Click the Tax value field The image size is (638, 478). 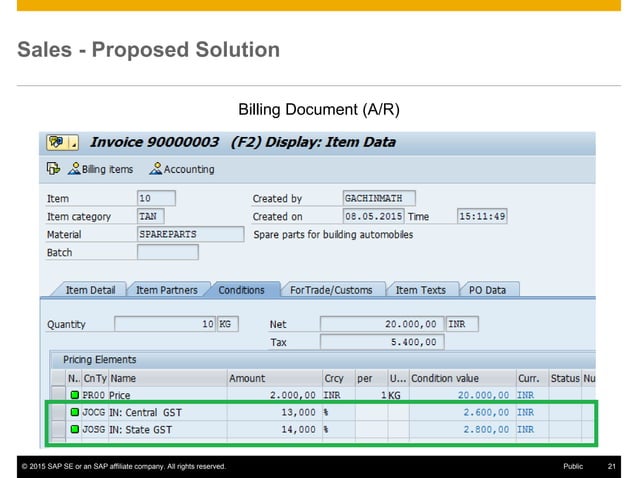tap(382, 342)
